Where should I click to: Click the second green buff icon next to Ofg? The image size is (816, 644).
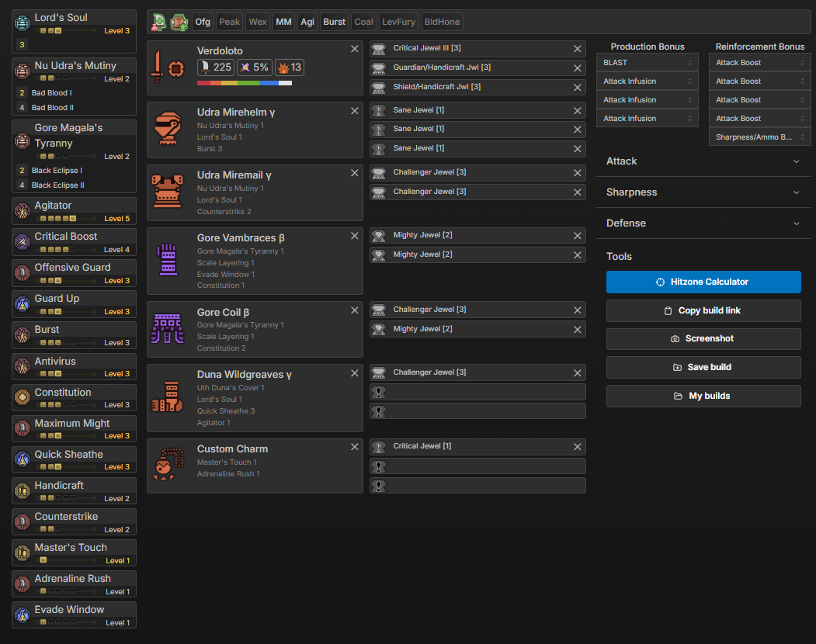coord(179,22)
